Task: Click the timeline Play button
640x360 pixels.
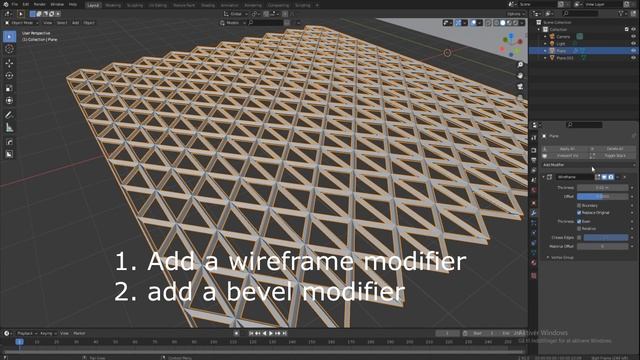Action: 271,333
